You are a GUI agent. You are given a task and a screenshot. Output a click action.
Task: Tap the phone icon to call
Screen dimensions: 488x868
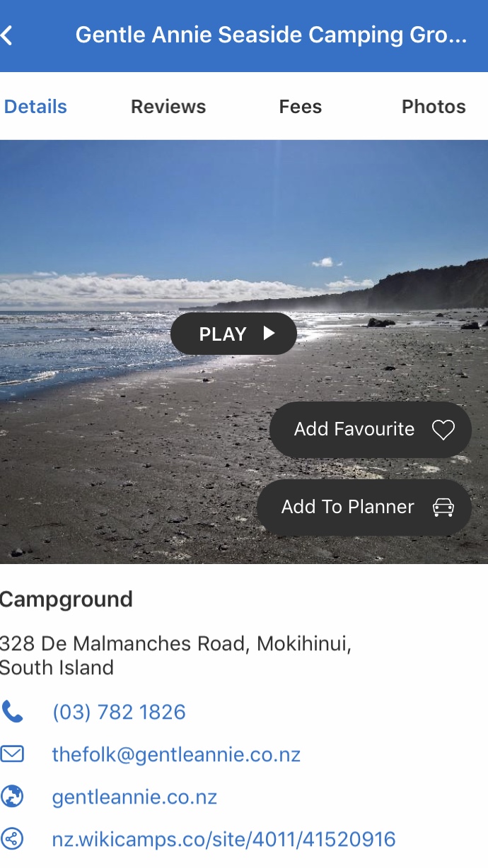[x=12, y=712]
